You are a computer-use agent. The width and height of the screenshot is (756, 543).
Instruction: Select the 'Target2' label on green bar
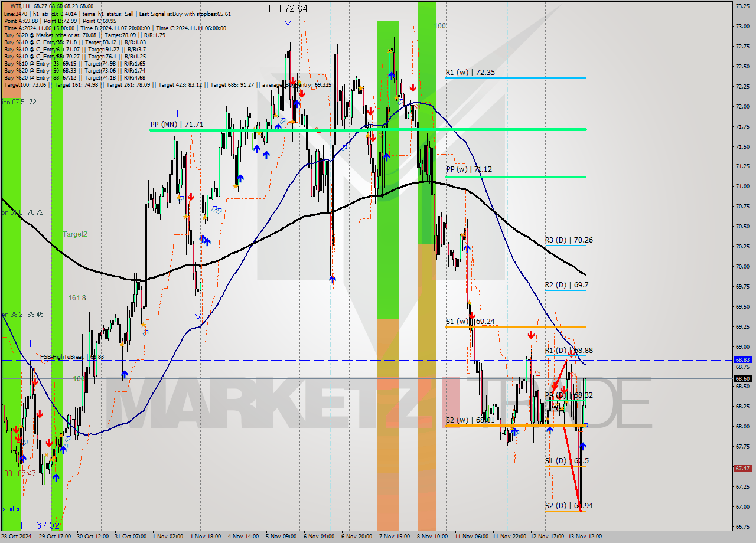click(75, 234)
